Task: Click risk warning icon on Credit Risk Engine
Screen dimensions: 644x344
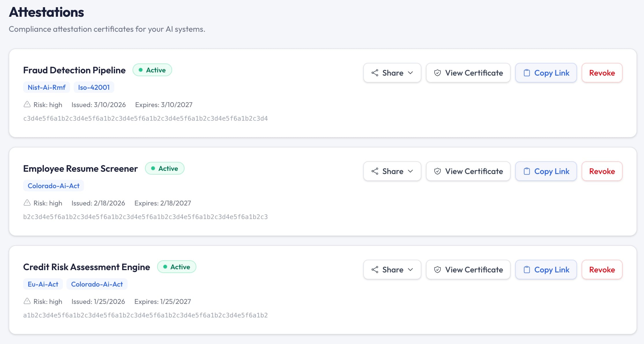Action: pyautogui.click(x=27, y=301)
